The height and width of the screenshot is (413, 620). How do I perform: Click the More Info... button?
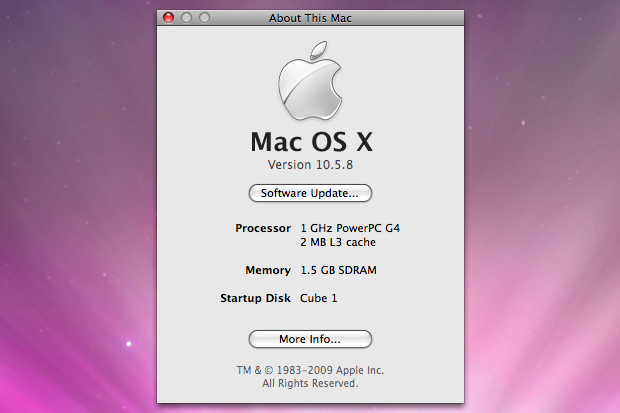click(x=310, y=339)
